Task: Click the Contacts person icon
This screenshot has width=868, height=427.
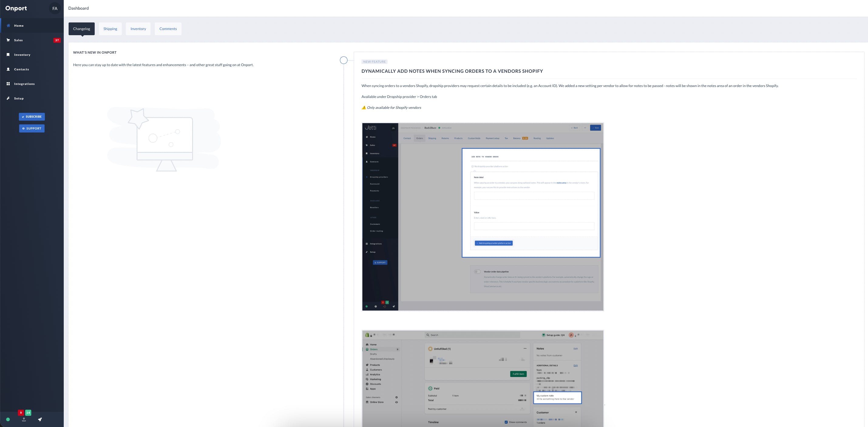Action: pyautogui.click(x=8, y=69)
